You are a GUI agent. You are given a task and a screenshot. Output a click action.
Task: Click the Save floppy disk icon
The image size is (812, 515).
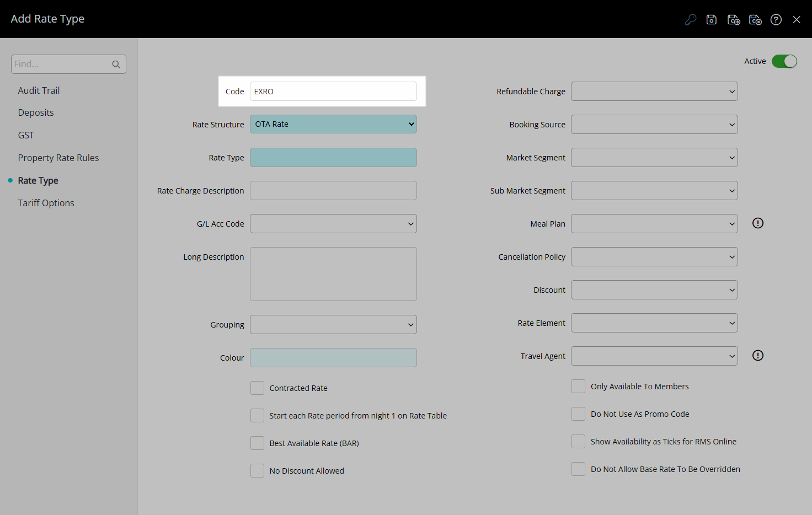pos(712,20)
